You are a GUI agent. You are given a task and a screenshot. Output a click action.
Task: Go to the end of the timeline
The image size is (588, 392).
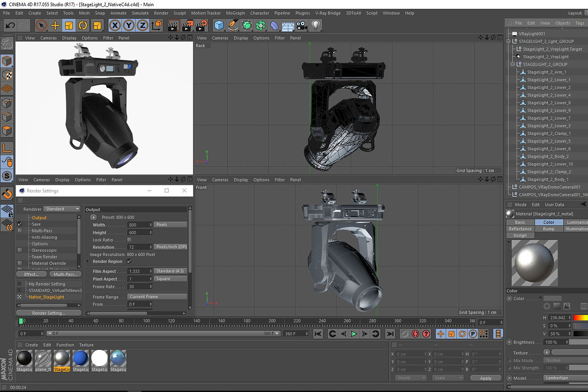tap(390, 334)
